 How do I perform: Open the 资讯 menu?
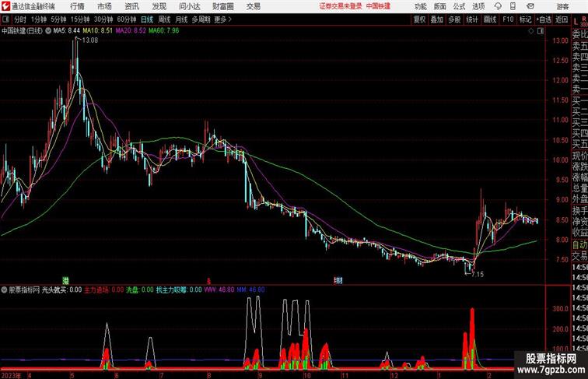pos(131,6)
